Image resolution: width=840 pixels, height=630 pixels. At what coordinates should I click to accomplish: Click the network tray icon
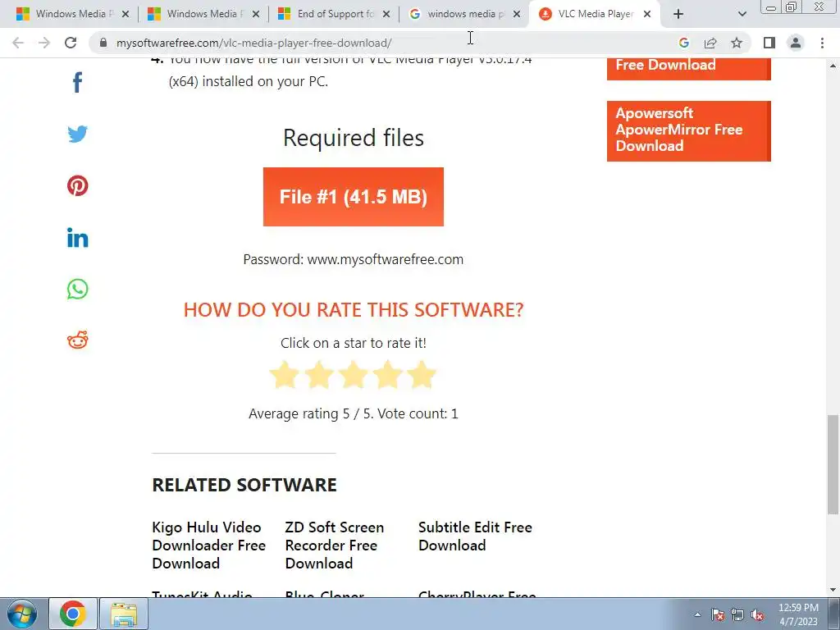click(737, 614)
